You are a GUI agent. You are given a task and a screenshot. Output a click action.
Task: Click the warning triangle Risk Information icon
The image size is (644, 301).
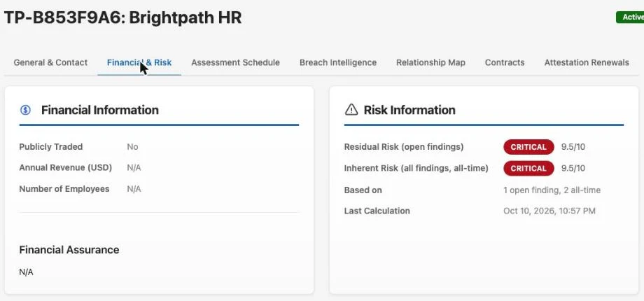pyautogui.click(x=351, y=110)
